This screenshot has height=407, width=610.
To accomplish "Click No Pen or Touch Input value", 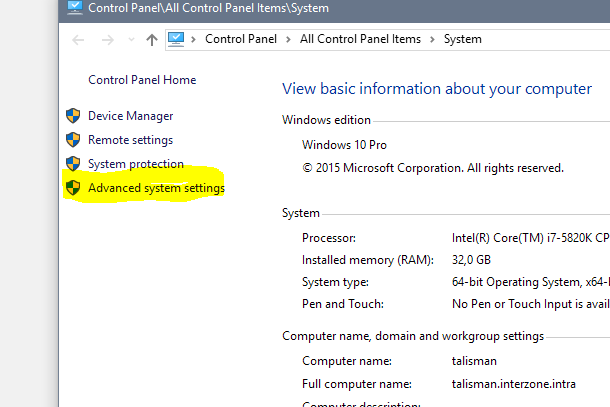I will [x=531, y=304].
